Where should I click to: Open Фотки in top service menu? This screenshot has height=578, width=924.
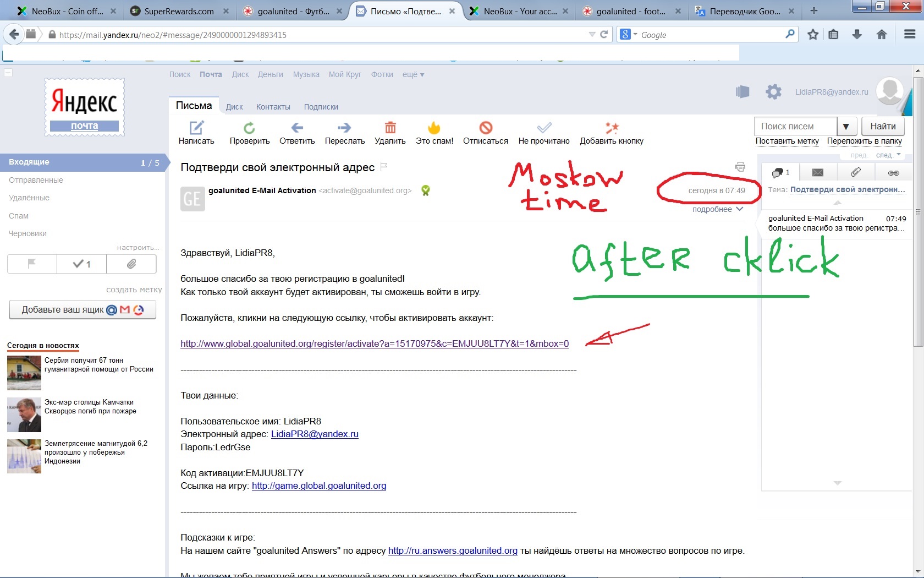point(382,74)
